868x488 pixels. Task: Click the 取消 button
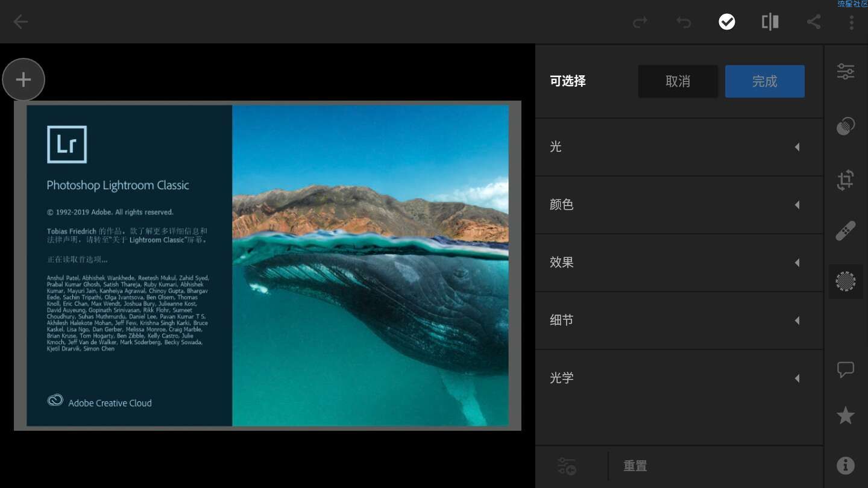click(678, 81)
